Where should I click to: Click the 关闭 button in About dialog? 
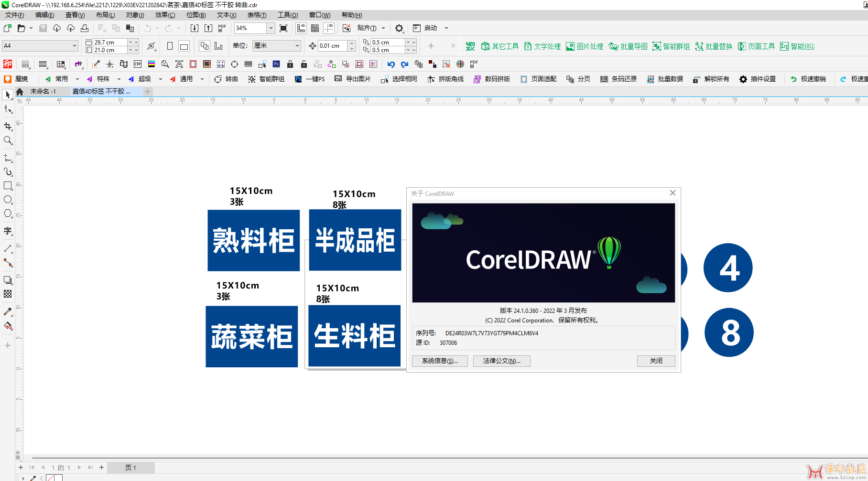coord(656,361)
